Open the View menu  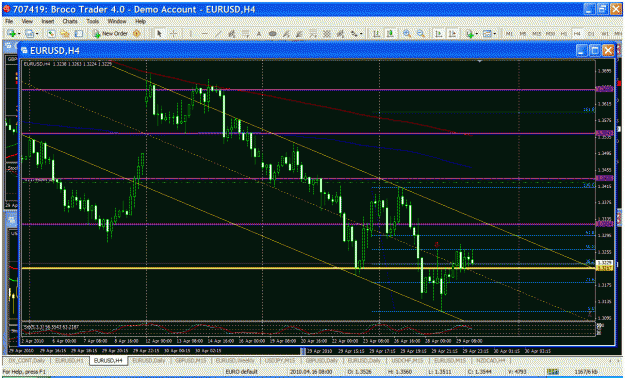coord(27,21)
